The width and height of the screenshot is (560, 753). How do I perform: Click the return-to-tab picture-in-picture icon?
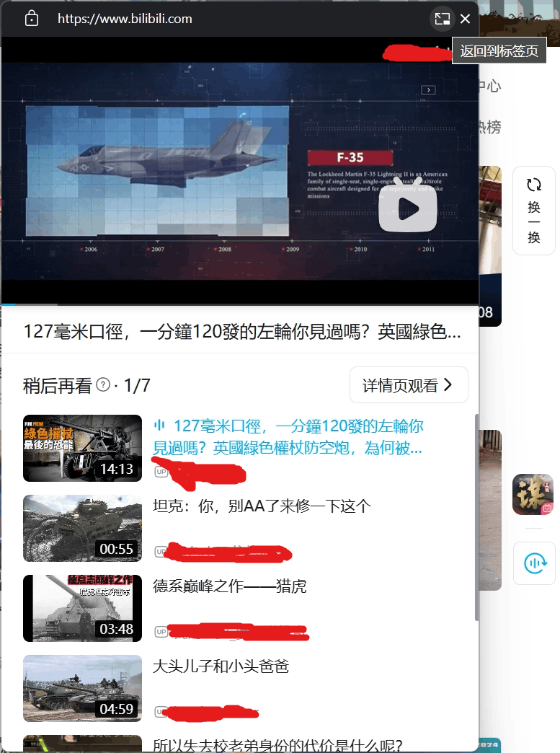pos(442,19)
